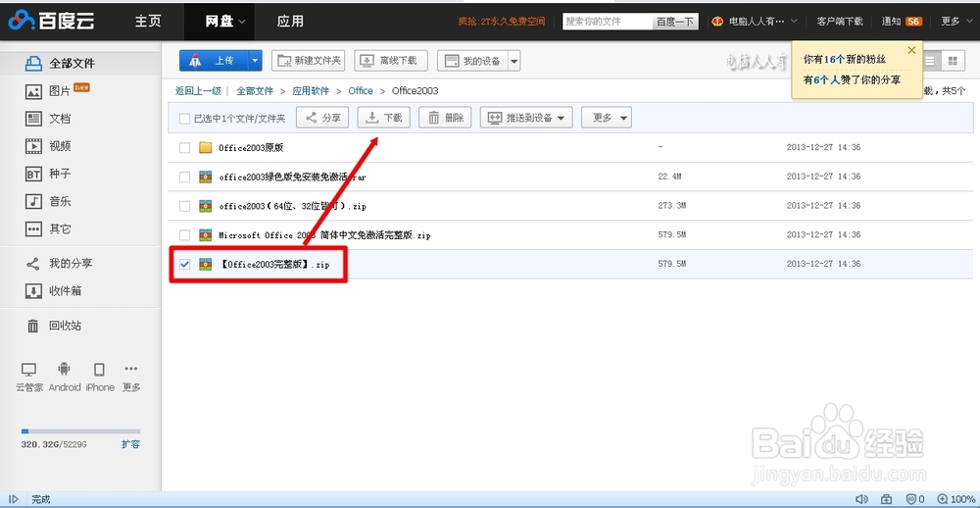Switch to grid thumbnail view
Viewport: 980px width, 508px height.
coord(953,61)
